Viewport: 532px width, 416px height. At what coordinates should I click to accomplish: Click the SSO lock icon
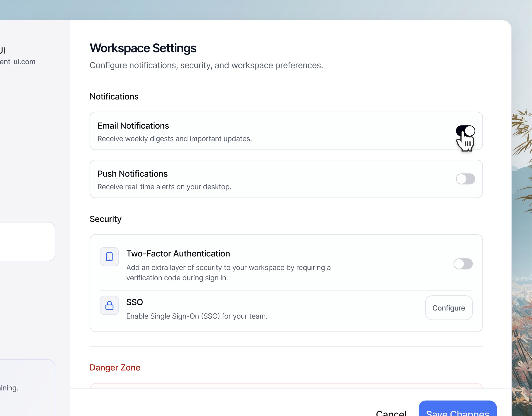(109, 305)
